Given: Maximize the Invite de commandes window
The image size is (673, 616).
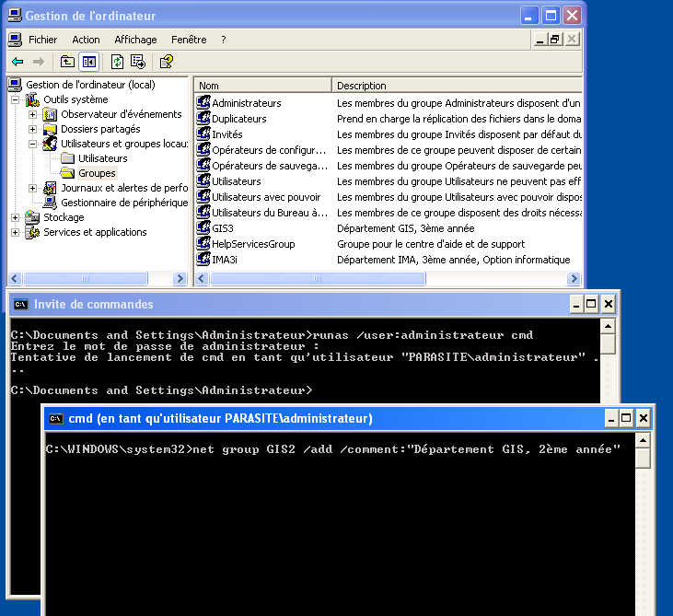Looking at the screenshot, I should coord(591,304).
